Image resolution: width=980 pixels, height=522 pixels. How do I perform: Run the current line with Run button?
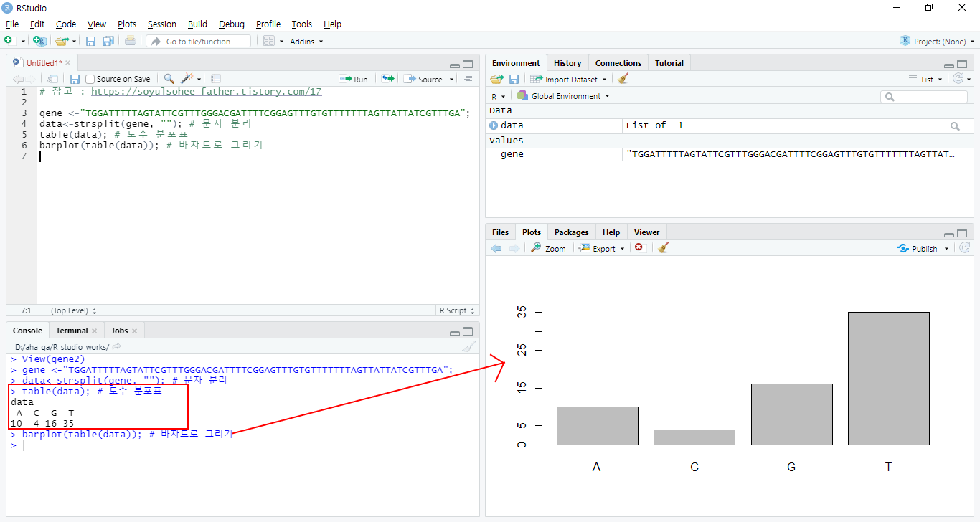354,79
